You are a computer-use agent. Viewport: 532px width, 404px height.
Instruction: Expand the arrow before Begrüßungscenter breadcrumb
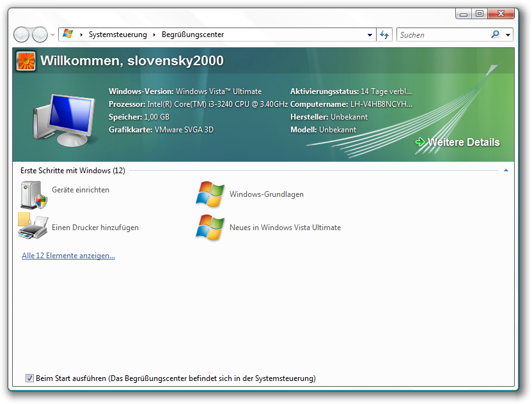[x=154, y=35]
